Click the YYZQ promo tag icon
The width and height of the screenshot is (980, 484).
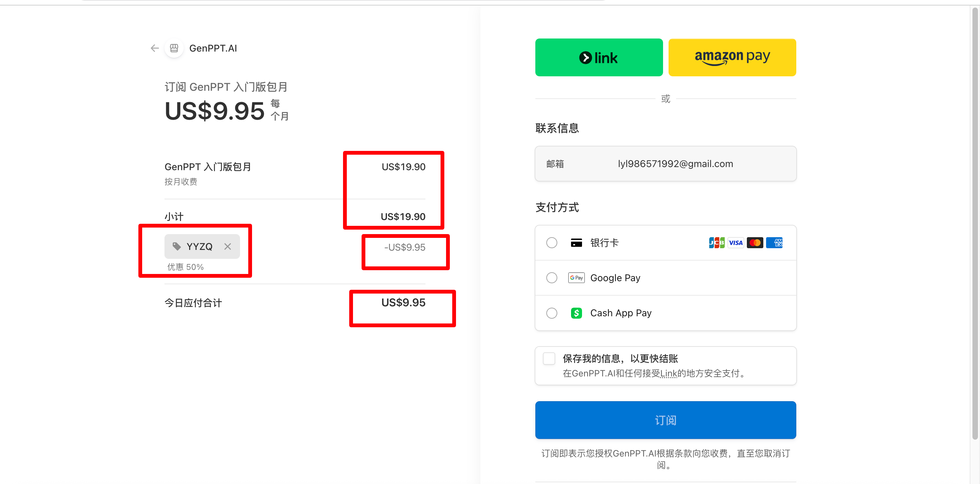tap(176, 246)
